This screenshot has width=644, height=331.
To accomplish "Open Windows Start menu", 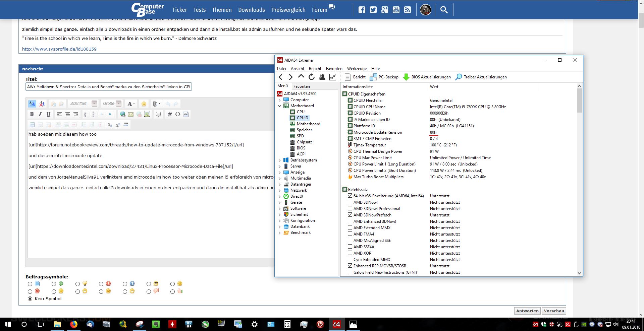I will [8, 324].
